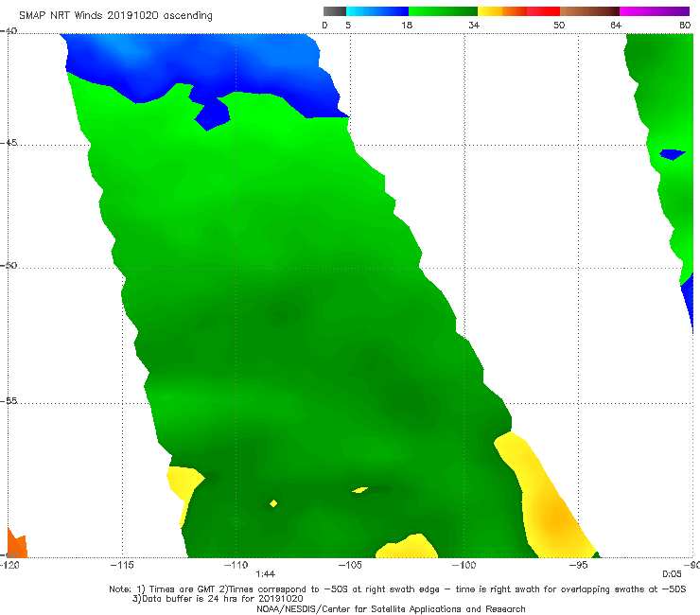
Task: Click the orange patch at the bottom-left corner
Action: [x=17, y=544]
